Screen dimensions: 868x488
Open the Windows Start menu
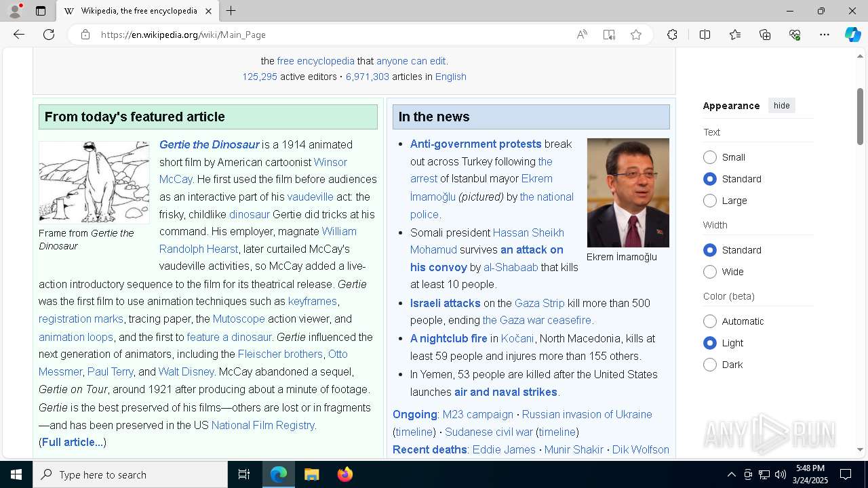[16, 474]
